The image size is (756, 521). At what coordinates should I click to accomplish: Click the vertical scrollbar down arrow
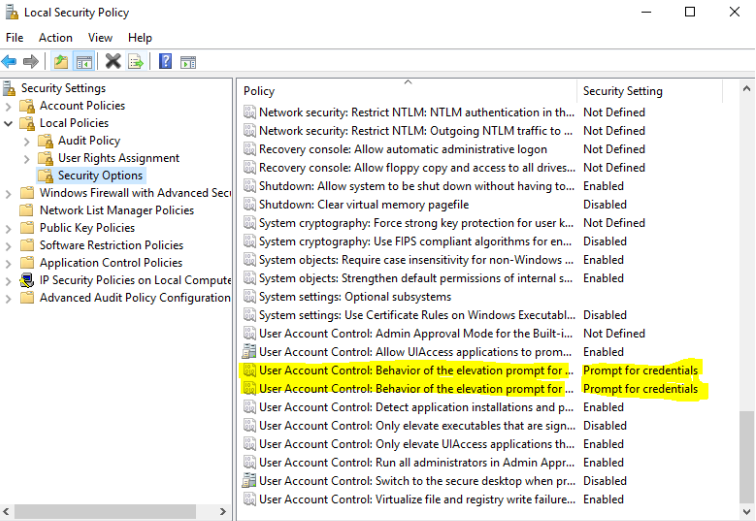[x=746, y=512]
